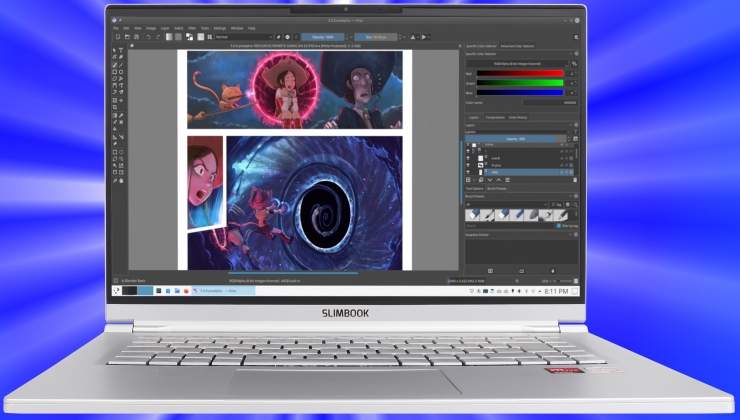Click the Redo arrow icon
The height and width of the screenshot is (420, 740).
pyautogui.click(x=158, y=37)
